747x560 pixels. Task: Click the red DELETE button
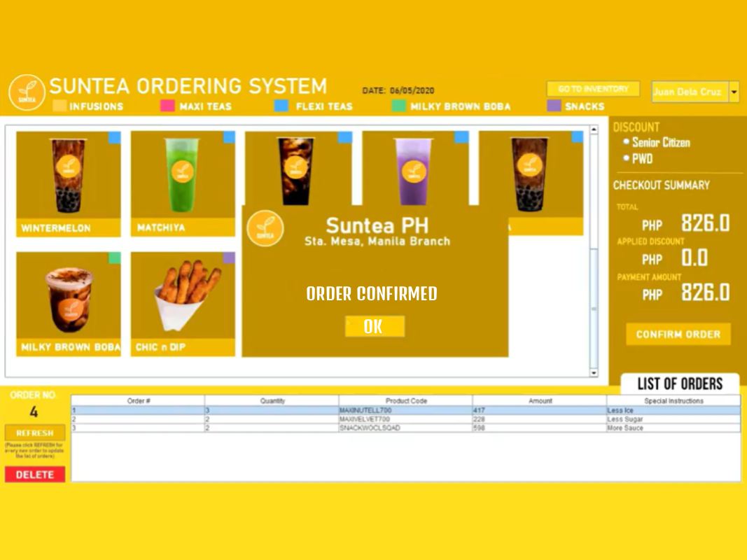(35, 475)
